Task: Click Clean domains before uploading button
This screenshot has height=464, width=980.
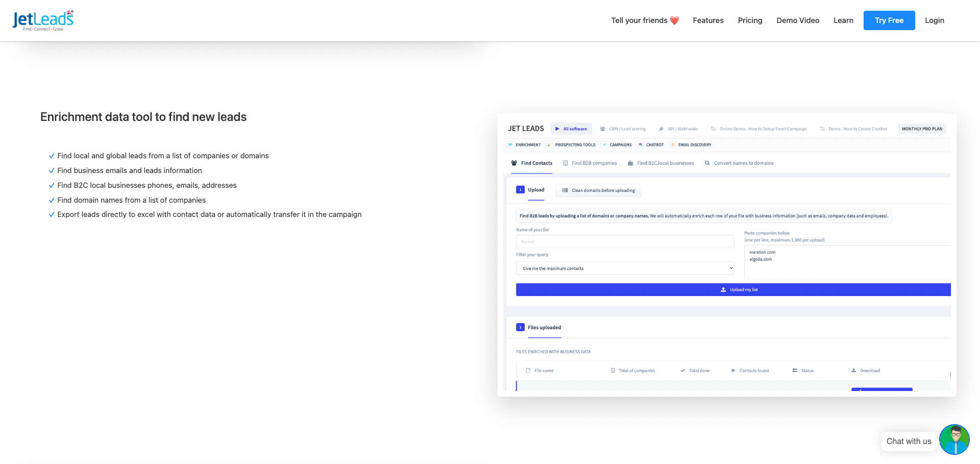Action: [598, 190]
